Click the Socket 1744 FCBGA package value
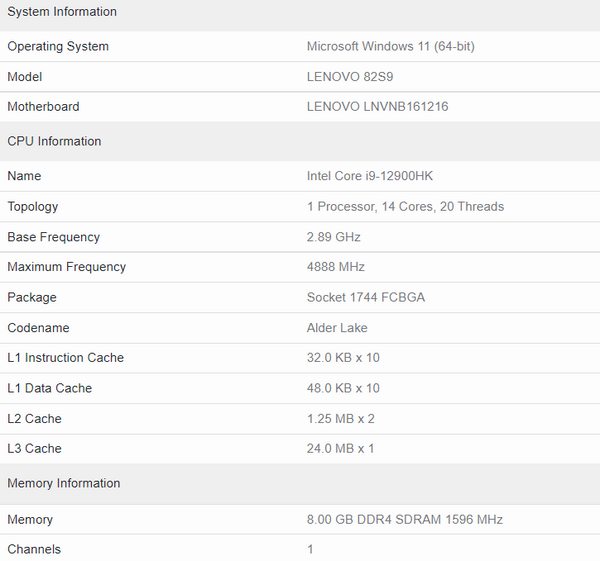600x561 pixels. click(x=365, y=297)
